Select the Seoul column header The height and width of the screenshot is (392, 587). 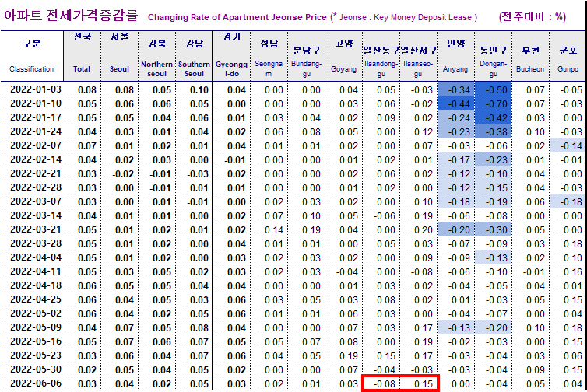point(119,56)
